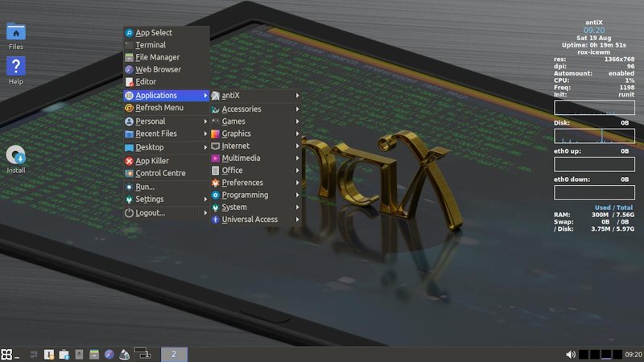Open the System category

point(255,208)
